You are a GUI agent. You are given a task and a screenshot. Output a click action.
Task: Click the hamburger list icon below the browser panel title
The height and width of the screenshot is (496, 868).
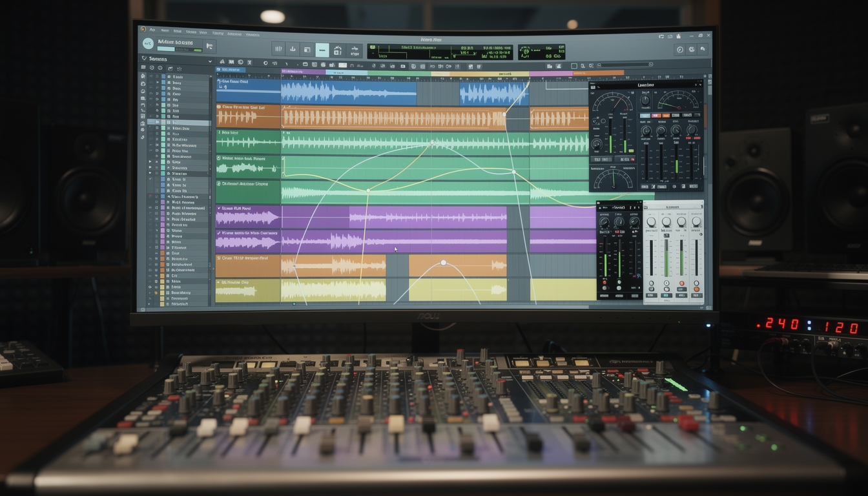click(143, 67)
